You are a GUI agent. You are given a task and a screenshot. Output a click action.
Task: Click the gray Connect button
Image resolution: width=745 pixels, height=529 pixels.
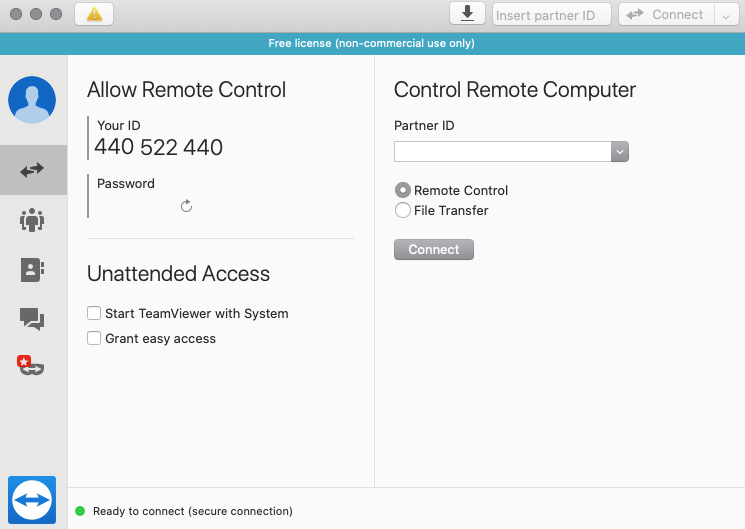point(434,250)
